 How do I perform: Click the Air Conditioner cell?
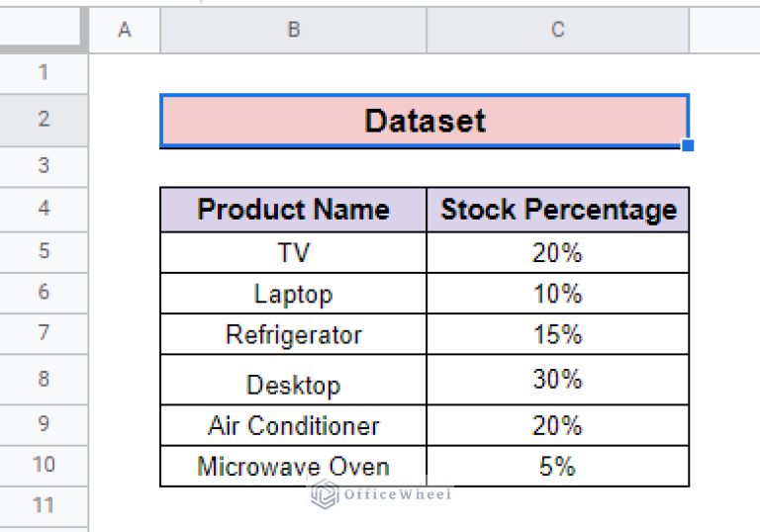294,426
